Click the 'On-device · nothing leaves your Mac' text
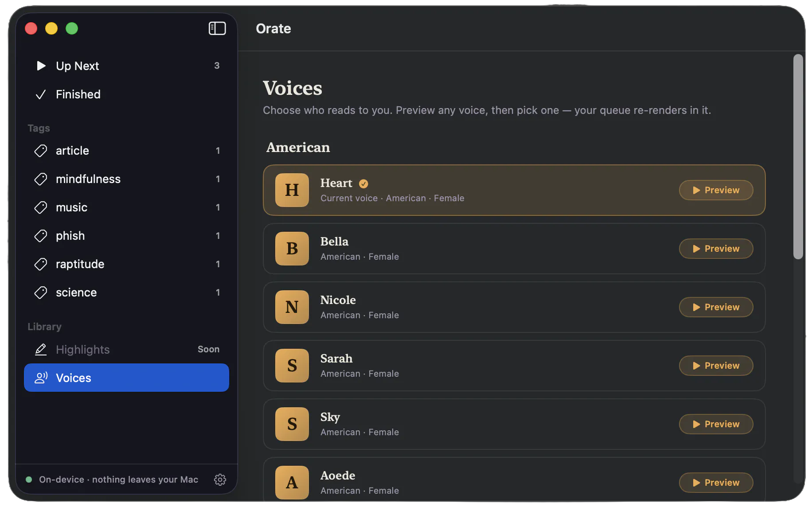Viewport: 812px width, 507px height. click(x=118, y=480)
